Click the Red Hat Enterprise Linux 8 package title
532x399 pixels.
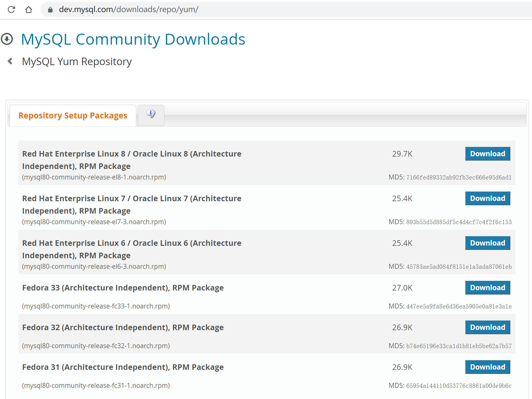132,160
